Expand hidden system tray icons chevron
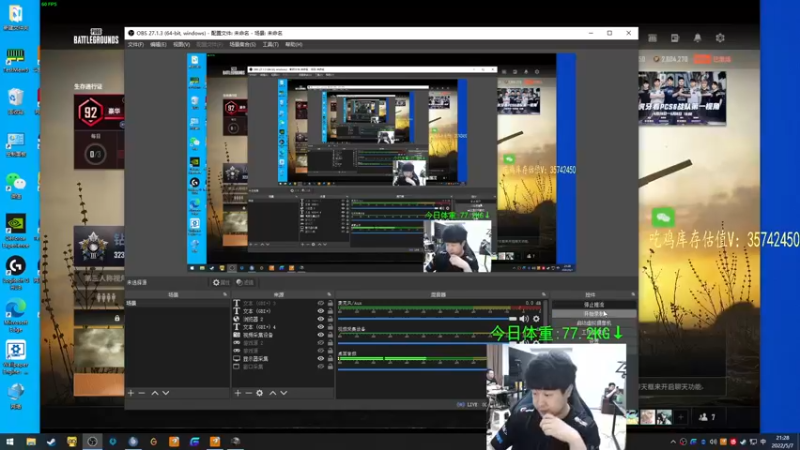The width and height of the screenshot is (800, 450). tap(673, 442)
